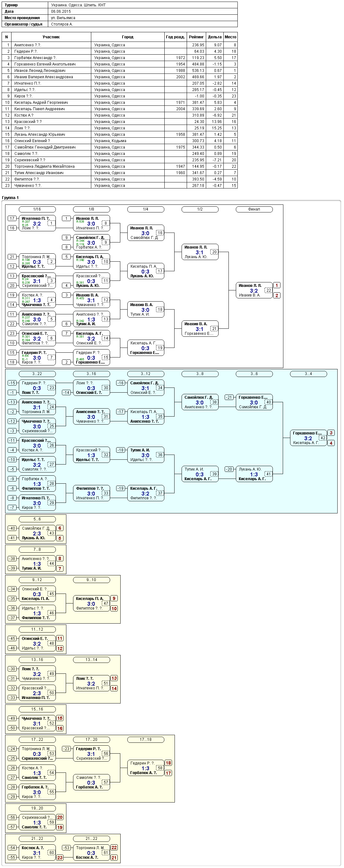Click the Финал round header label
Image resolution: width=344 pixels, height=868 pixels.
tap(254, 209)
